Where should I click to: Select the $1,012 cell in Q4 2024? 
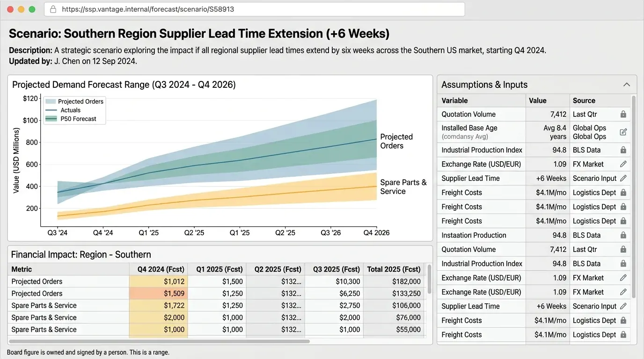coord(159,281)
